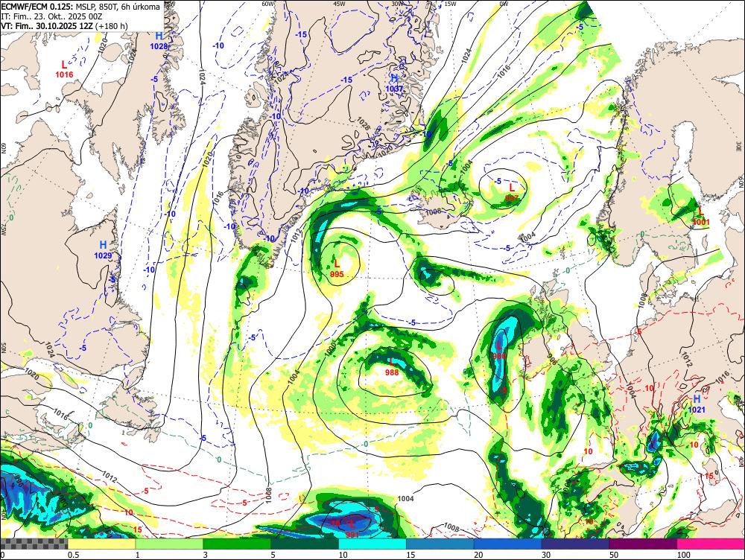
Task: Click the 'ECMWF/ECM 0.125' title line
Action: [x=80, y=7]
